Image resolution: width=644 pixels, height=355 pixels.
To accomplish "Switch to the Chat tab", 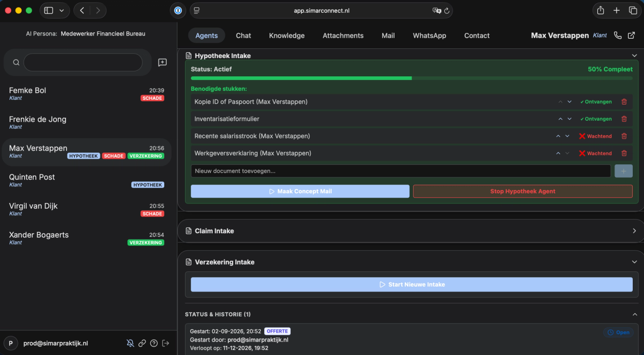I will [x=243, y=35].
